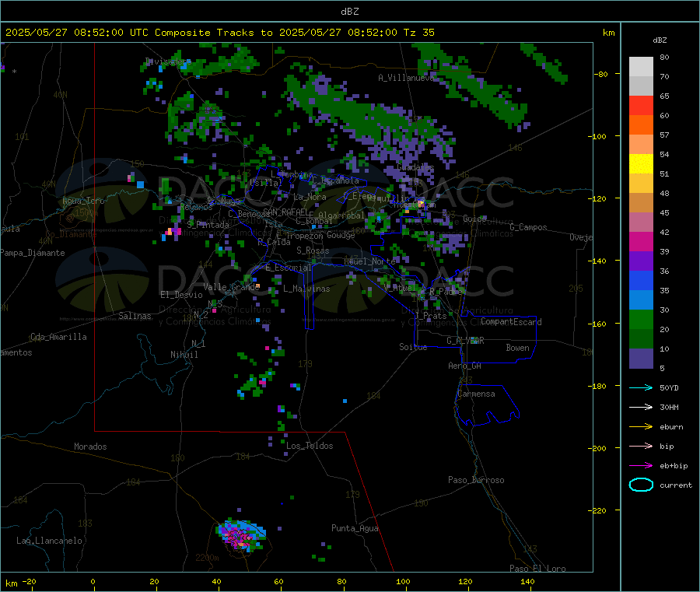This screenshot has height=592, width=700.
Task: Click the '-200' tick on the right axis
Action: tap(597, 448)
